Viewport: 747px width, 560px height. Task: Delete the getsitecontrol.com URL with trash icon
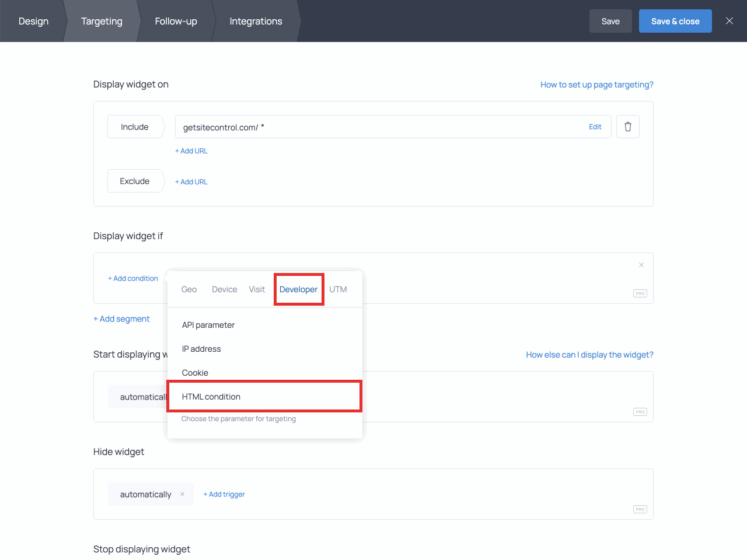[x=627, y=127]
